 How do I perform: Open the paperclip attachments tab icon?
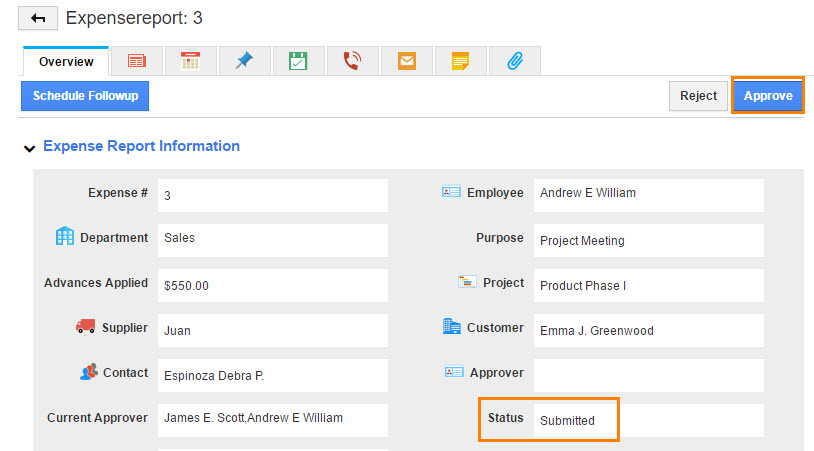514,62
